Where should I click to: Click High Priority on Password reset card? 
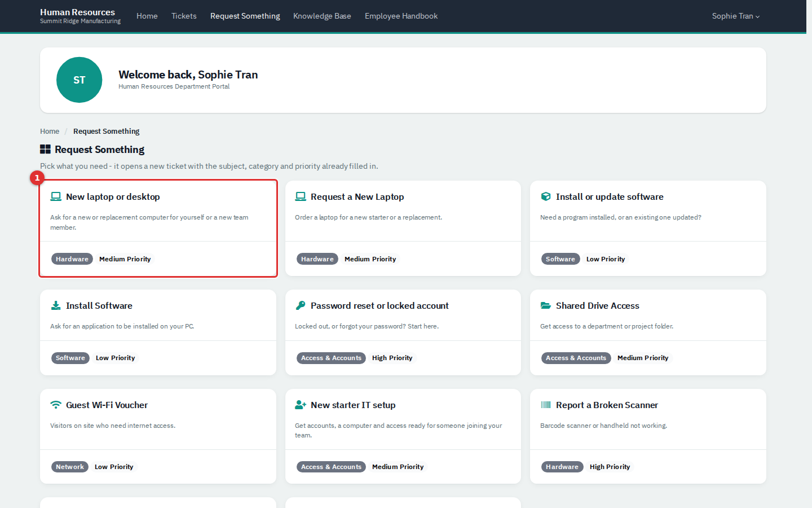392,358
